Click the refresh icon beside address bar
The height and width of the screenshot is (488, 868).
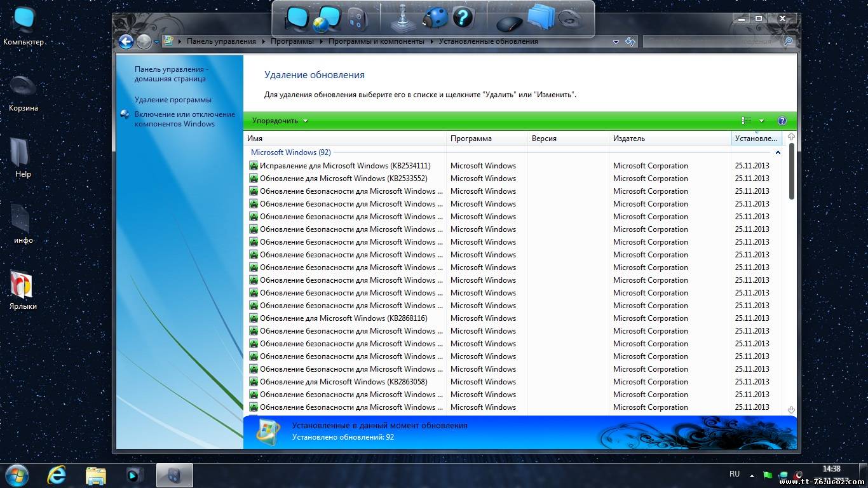coord(630,42)
